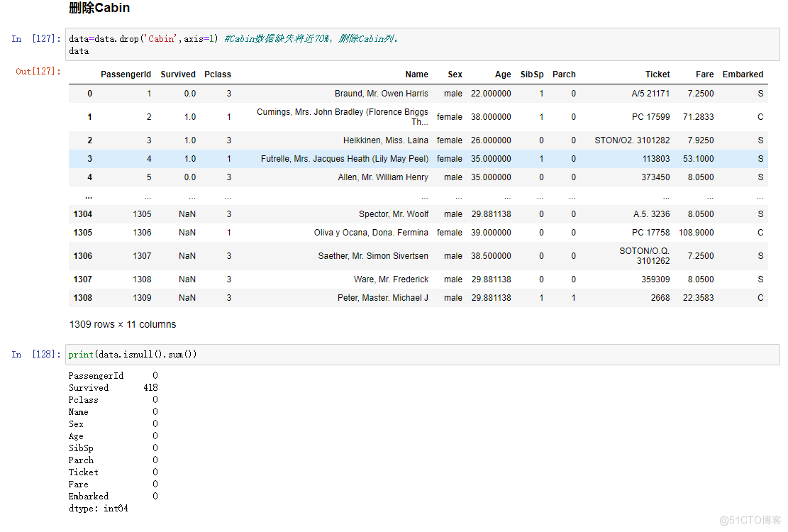Click ticket value 'A/5 21171'

point(651,94)
